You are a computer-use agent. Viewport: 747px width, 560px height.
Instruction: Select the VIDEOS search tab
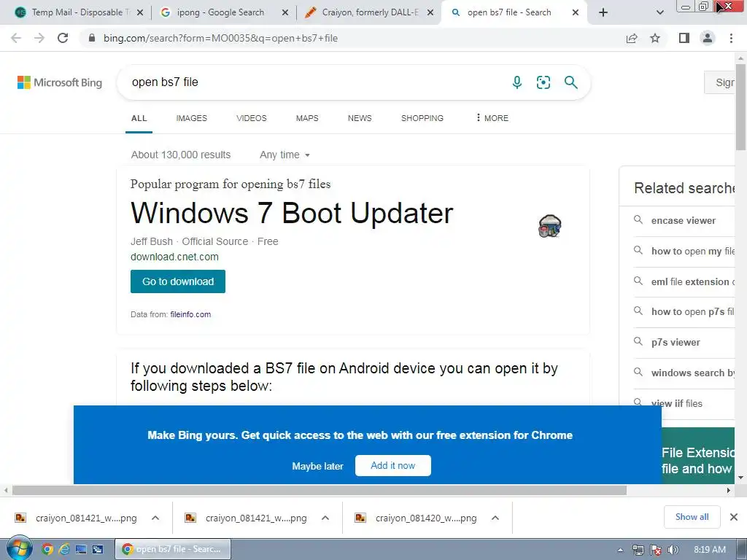click(252, 118)
